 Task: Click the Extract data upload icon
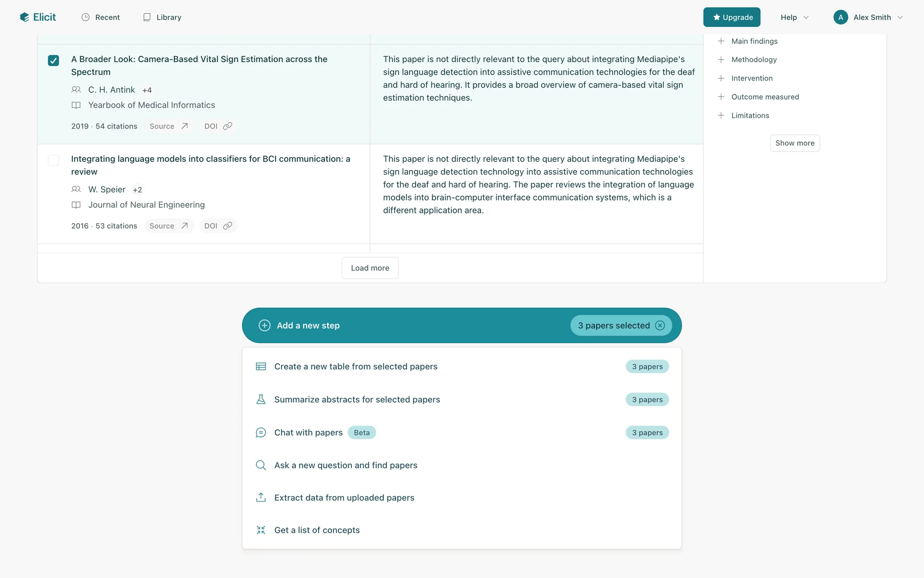261,498
